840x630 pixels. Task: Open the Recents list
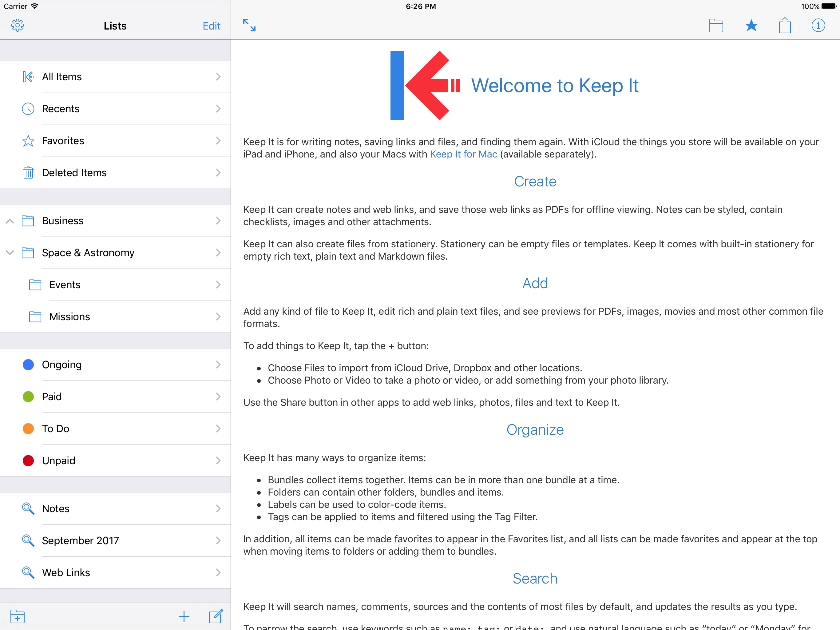(x=115, y=109)
